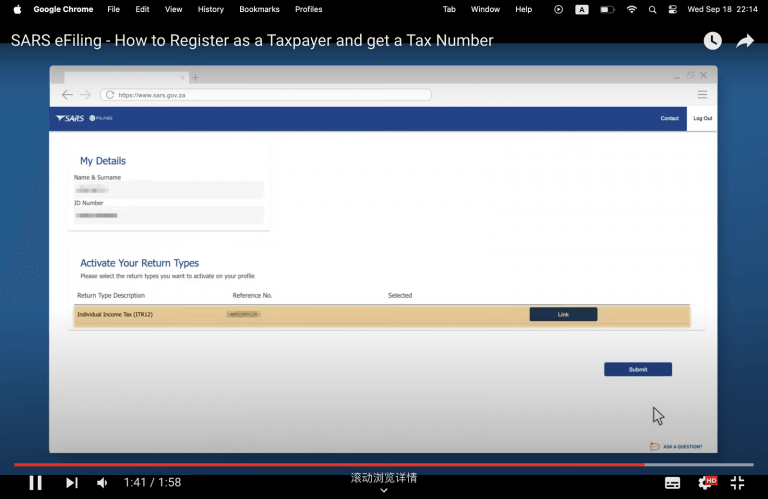
Task: Skip to the next video
Action: pyautogui.click(x=71, y=483)
